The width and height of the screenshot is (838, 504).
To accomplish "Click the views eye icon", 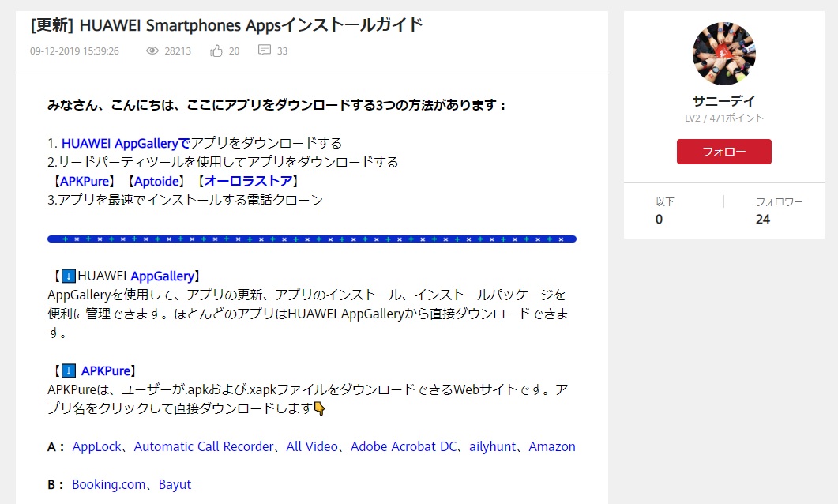I will click(152, 51).
